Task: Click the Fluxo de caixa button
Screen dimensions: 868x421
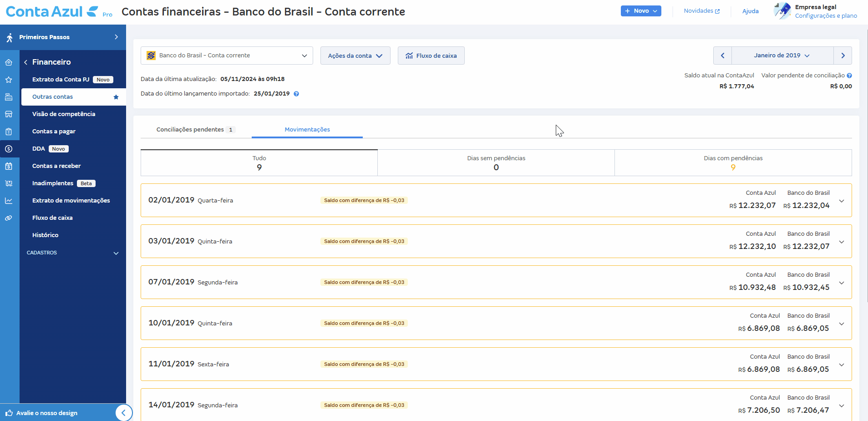Action: tap(431, 55)
